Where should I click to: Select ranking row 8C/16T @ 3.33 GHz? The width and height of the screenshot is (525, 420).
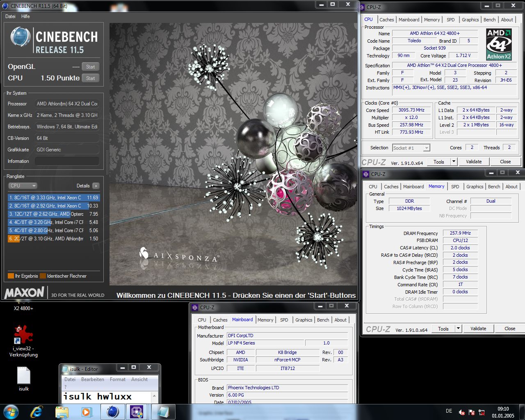click(x=54, y=198)
